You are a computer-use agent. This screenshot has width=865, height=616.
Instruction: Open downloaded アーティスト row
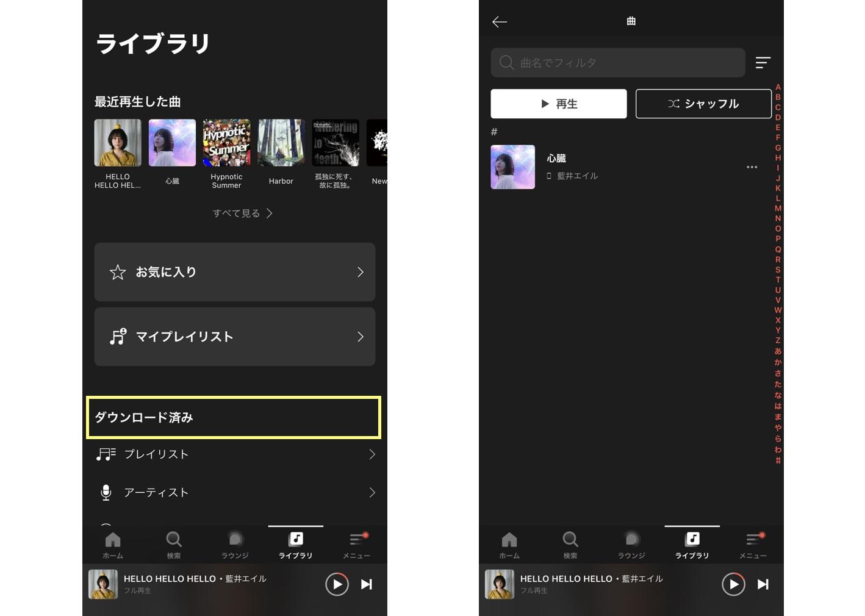pyautogui.click(x=235, y=493)
